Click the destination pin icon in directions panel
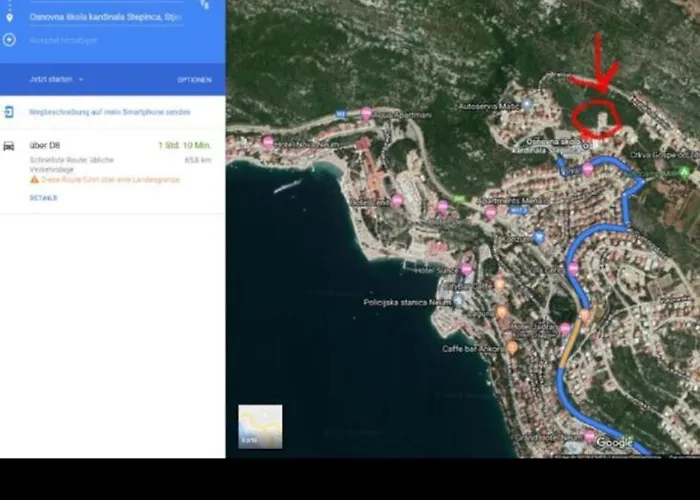Screen dimensions: 700x500 point(10,17)
